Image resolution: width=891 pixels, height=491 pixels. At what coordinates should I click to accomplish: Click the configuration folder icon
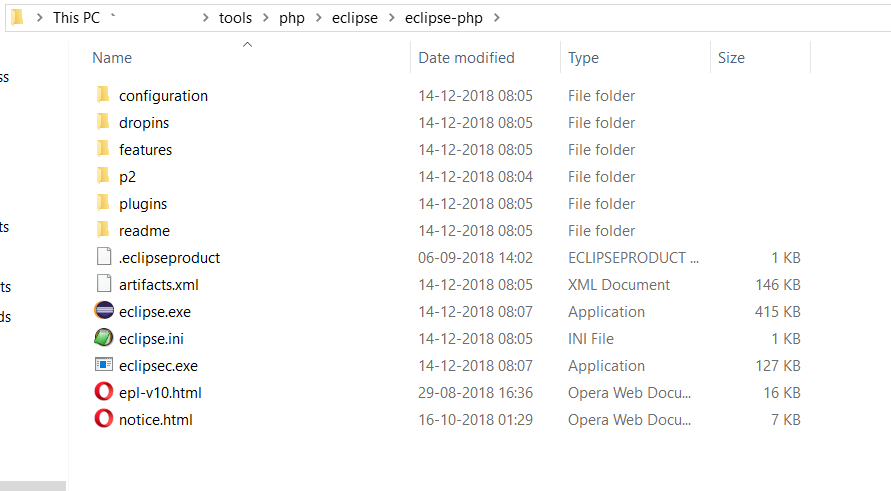pos(103,94)
